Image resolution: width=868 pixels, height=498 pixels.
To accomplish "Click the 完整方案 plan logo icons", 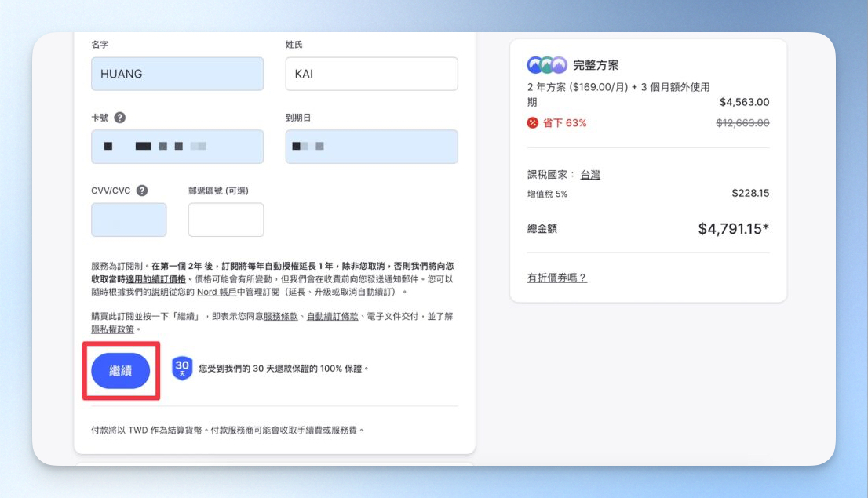I will tap(547, 65).
